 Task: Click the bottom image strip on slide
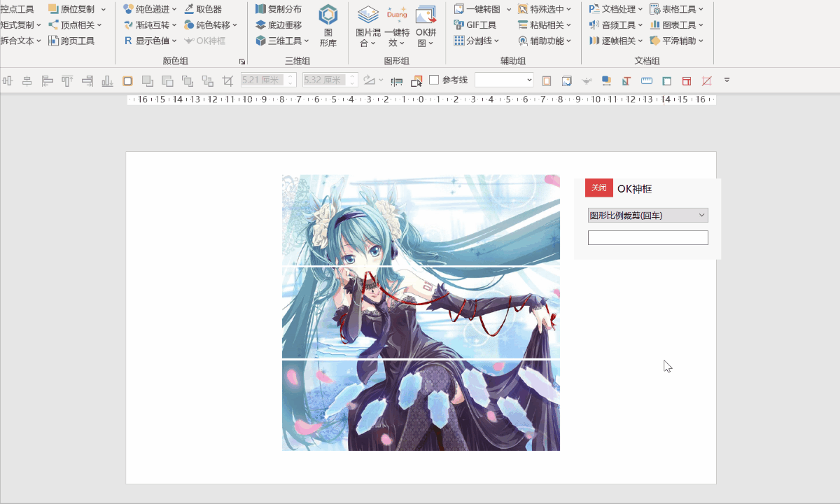(x=421, y=405)
